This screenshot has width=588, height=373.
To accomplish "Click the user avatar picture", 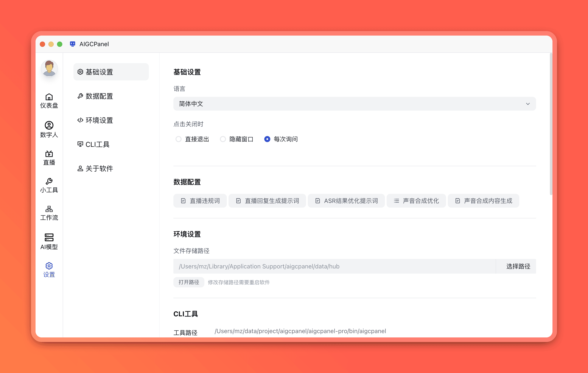I will point(49,68).
